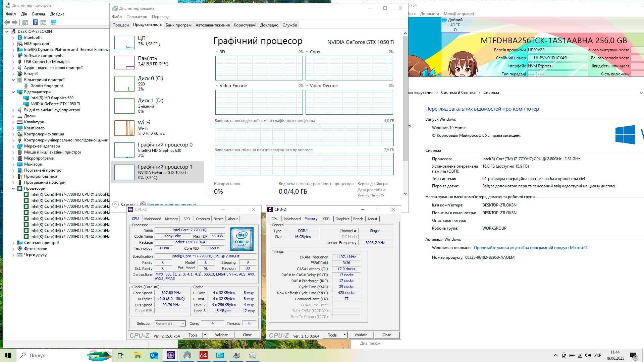Select Графічний процесор 0 Intel HD entry
The height and width of the screenshot is (362, 644).
click(158, 150)
